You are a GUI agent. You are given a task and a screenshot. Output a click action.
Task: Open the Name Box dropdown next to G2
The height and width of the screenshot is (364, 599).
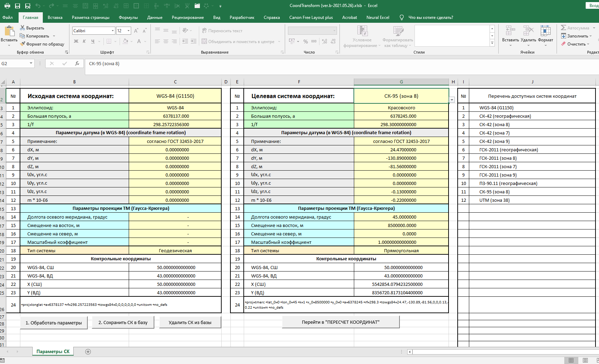click(31, 63)
